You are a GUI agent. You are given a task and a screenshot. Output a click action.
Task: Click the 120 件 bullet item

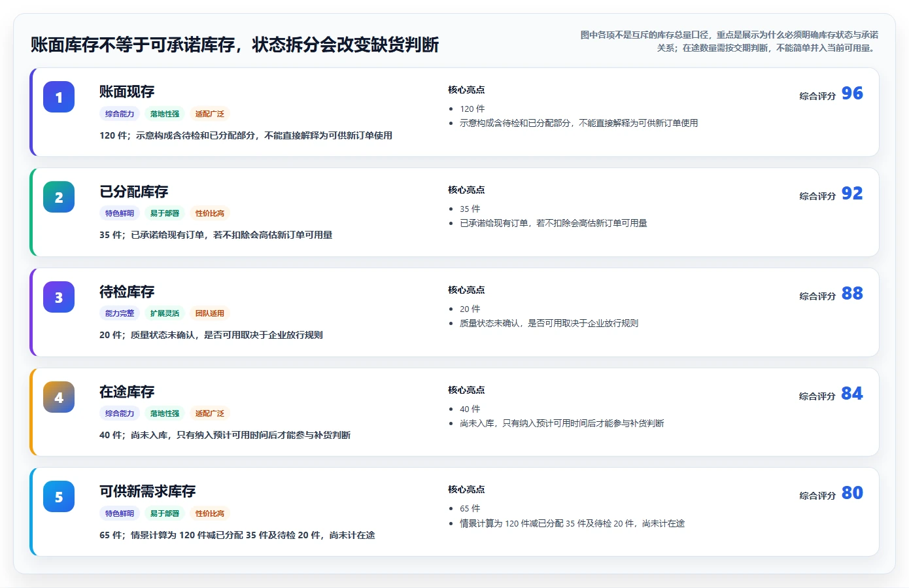(472, 109)
